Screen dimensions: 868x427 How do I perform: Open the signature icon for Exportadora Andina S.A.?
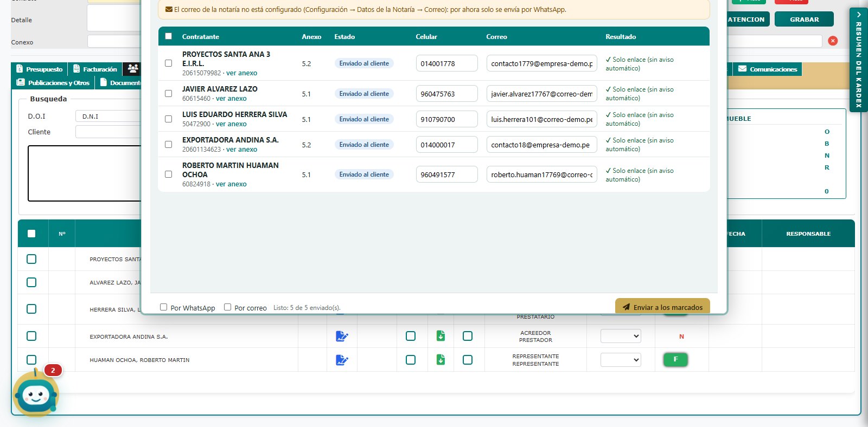342,337
